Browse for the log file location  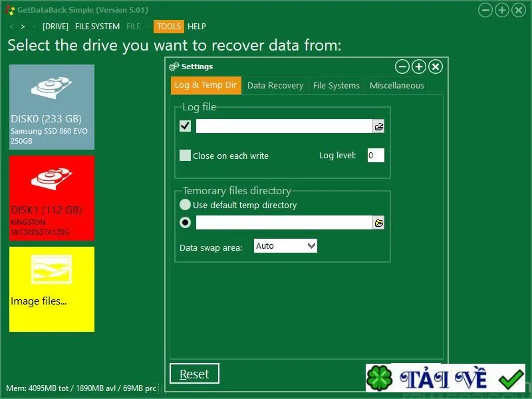pos(378,126)
